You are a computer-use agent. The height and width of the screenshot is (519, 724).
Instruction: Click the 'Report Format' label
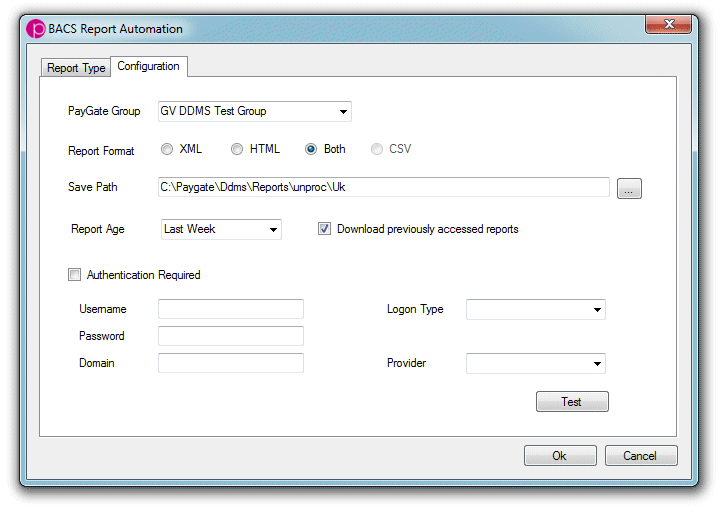(101, 151)
